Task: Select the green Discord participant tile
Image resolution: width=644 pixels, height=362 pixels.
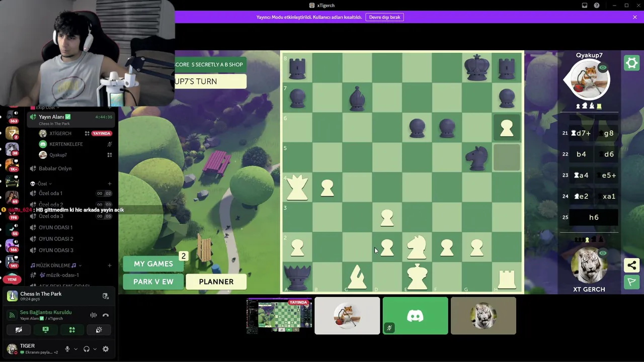Action: (x=415, y=316)
